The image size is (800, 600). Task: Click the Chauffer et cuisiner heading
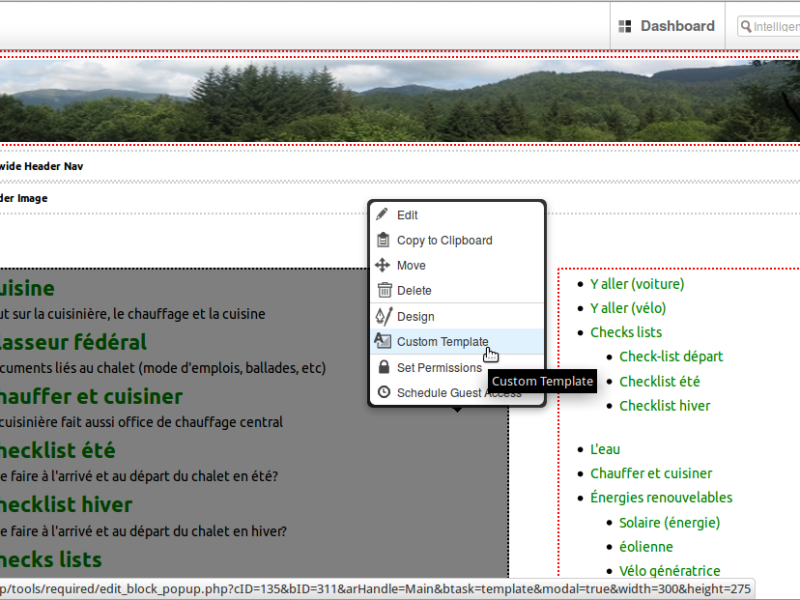(x=91, y=397)
